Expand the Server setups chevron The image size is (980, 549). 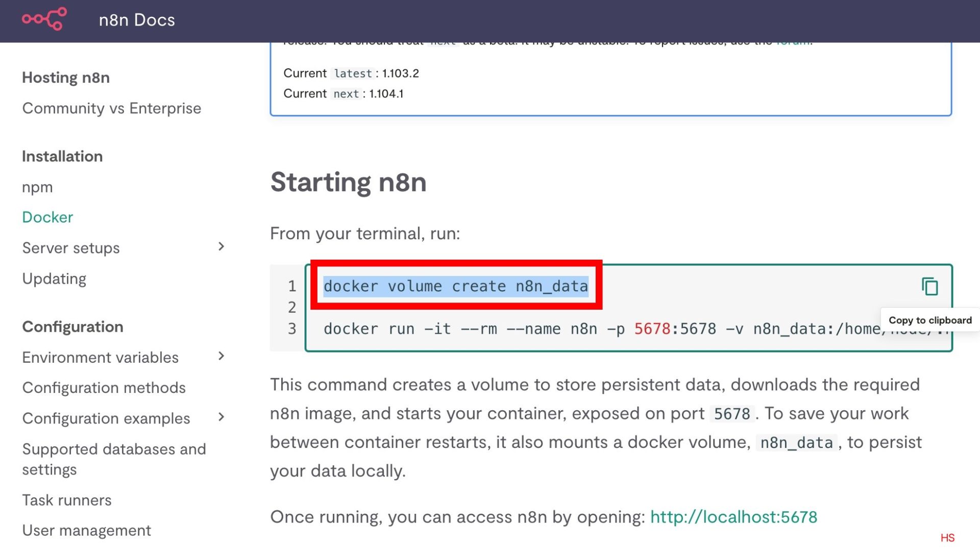tap(221, 247)
